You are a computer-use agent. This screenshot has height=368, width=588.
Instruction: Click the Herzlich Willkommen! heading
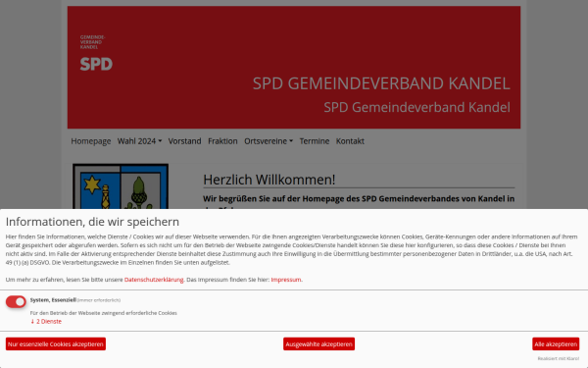(x=269, y=180)
